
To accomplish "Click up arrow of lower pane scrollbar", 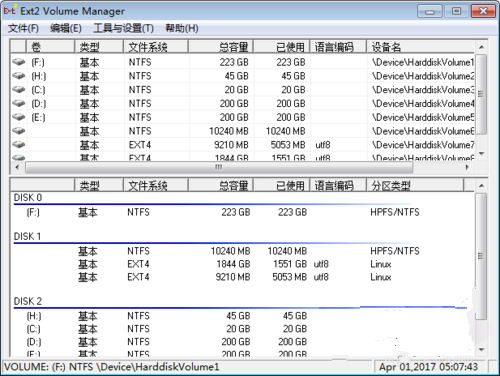I will pyautogui.click(x=481, y=185).
